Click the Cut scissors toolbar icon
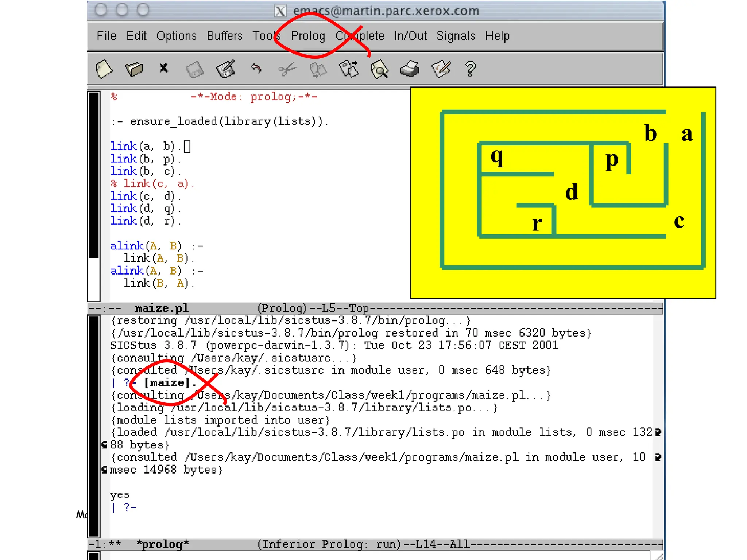 coord(287,69)
